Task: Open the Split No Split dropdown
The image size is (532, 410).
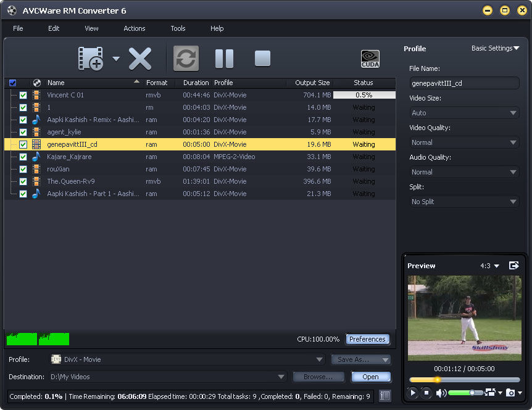Action: 464,202
